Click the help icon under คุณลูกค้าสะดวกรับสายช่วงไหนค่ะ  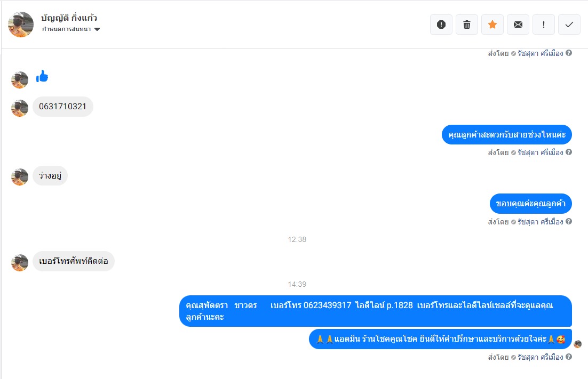pos(569,152)
